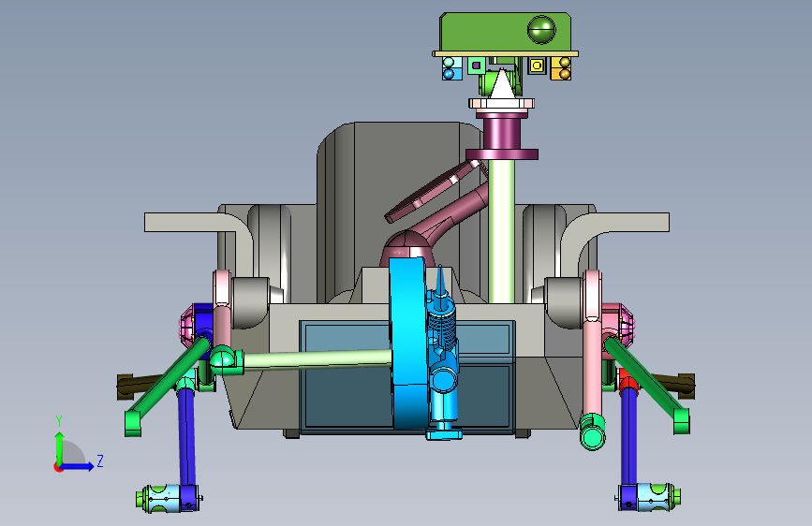Select the left pink wheel hub

pyautogui.click(x=186, y=326)
